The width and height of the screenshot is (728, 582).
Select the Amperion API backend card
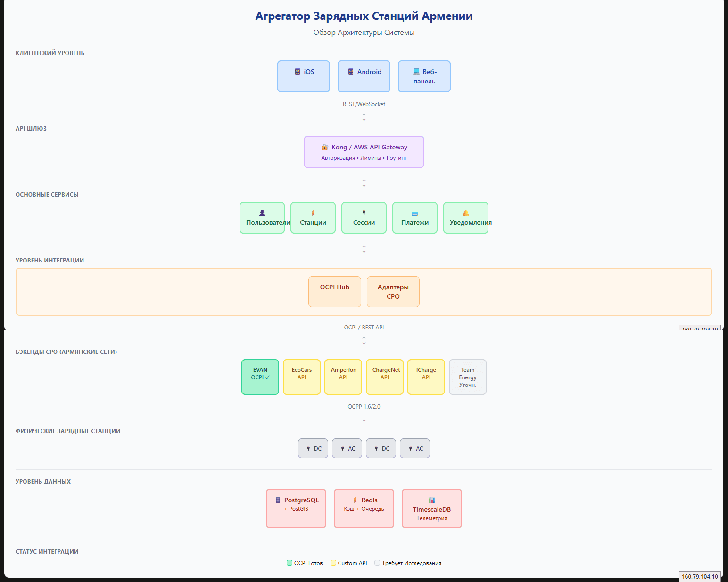[x=343, y=377]
